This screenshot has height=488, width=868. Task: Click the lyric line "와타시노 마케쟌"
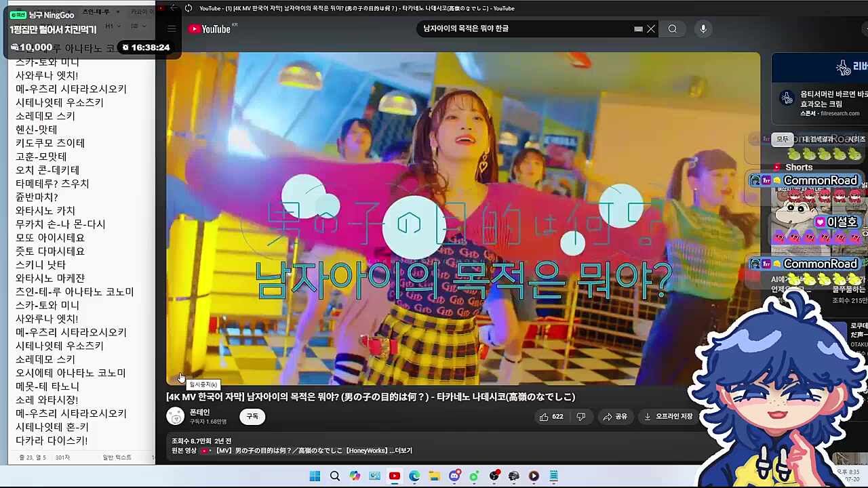point(50,279)
